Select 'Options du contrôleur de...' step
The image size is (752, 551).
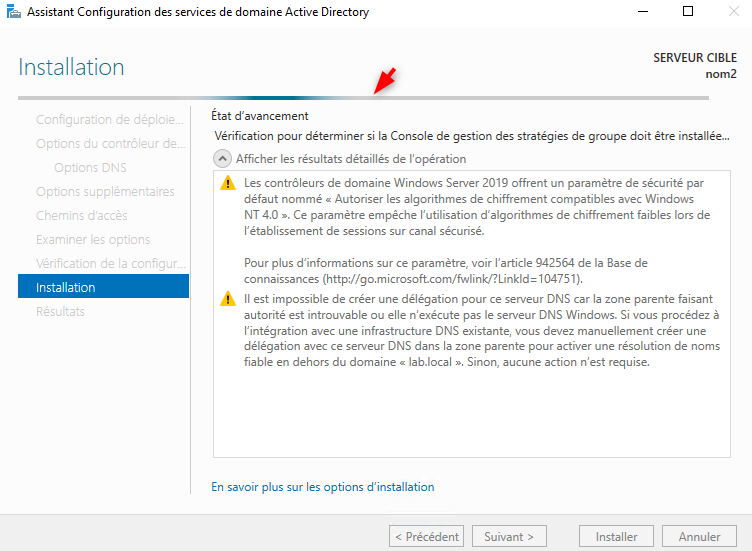[110, 143]
